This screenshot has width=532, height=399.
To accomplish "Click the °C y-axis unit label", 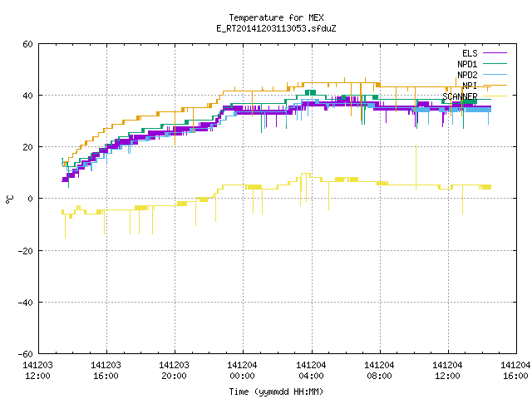I will pos(10,199).
